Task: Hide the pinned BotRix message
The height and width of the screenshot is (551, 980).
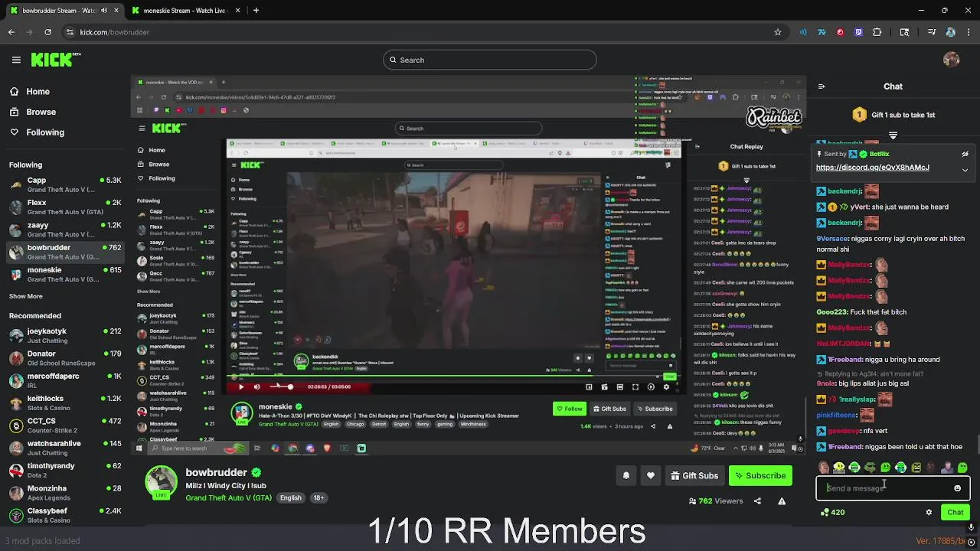Action: pos(965,154)
